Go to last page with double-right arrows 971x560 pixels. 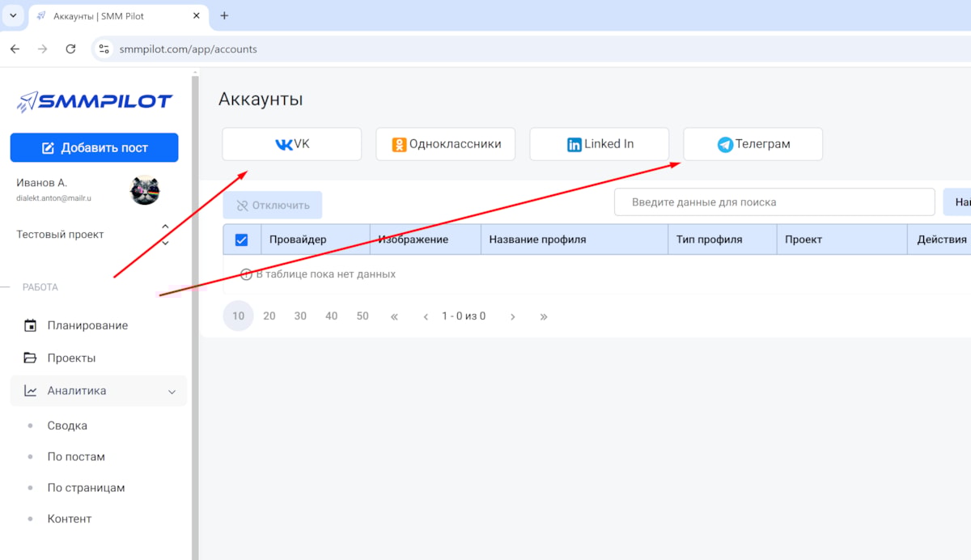pos(544,316)
